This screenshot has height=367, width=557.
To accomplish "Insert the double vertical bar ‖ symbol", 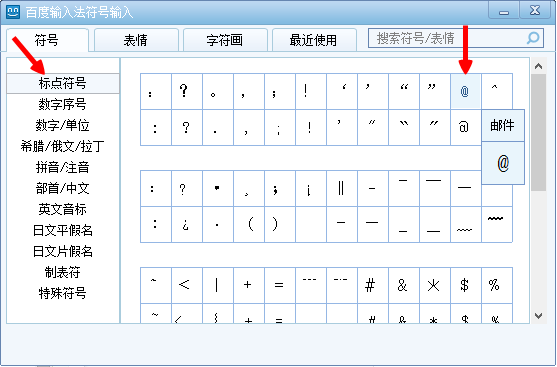I will (342, 188).
